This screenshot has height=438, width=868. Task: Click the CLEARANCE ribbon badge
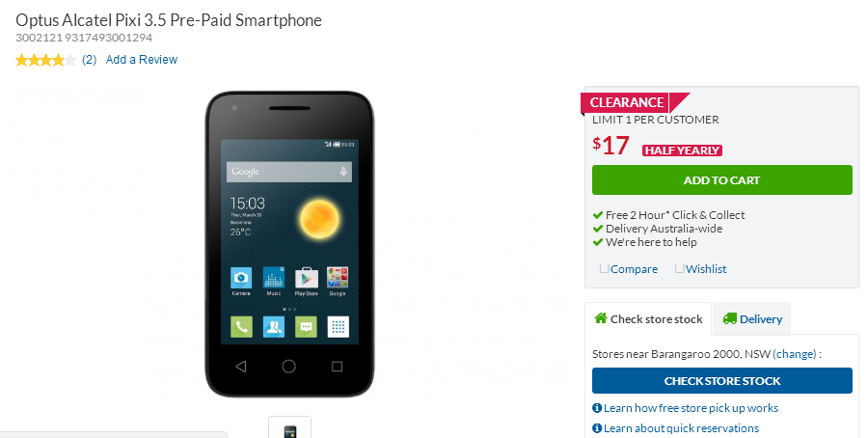(635, 102)
